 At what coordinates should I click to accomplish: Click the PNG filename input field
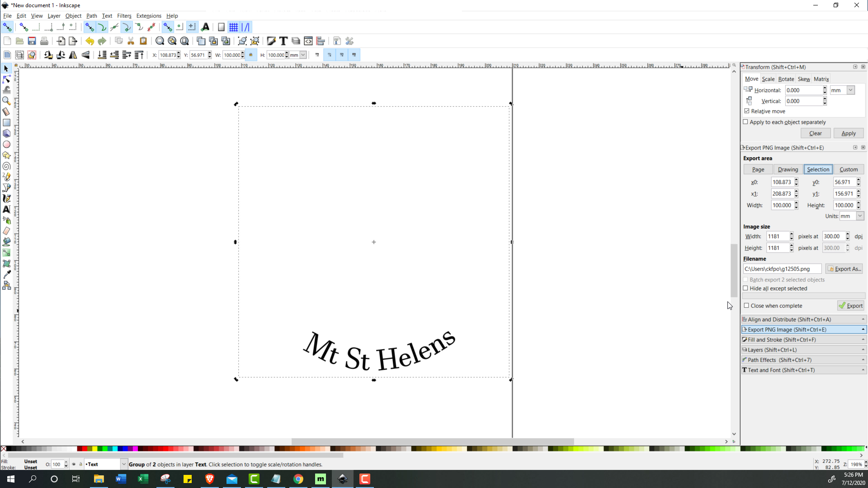coord(782,268)
